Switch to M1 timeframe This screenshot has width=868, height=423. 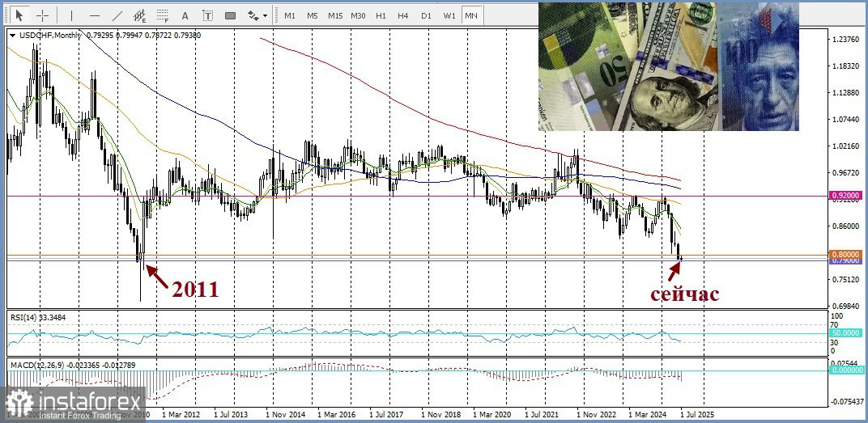[x=290, y=15]
